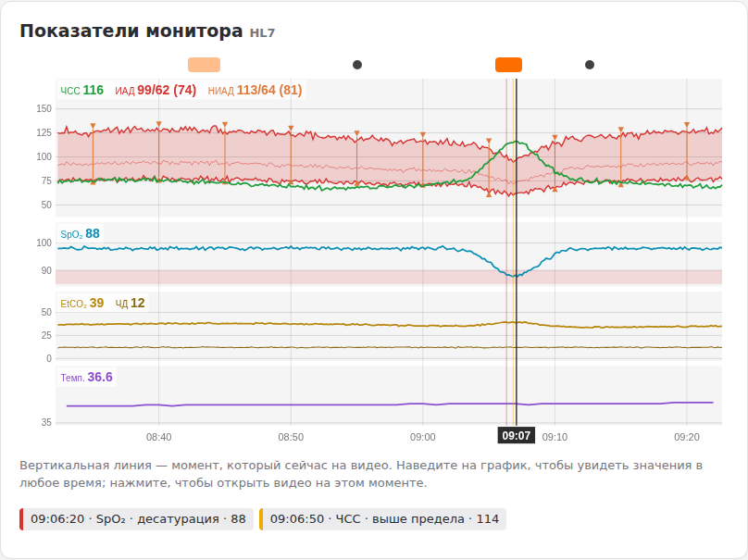Image resolution: width=748 pixels, height=560 pixels.
Task: Click the dark dot marker after 09:10
Action: click(590, 65)
